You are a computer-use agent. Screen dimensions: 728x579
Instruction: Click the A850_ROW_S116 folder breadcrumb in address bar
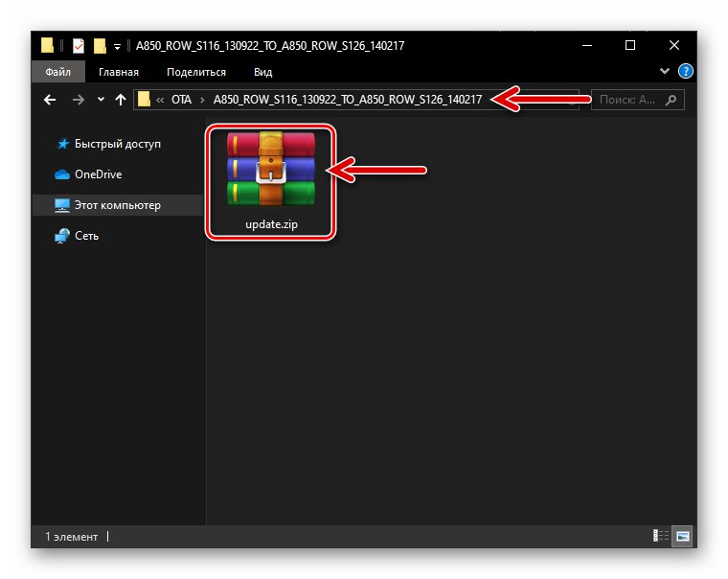[x=348, y=100]
